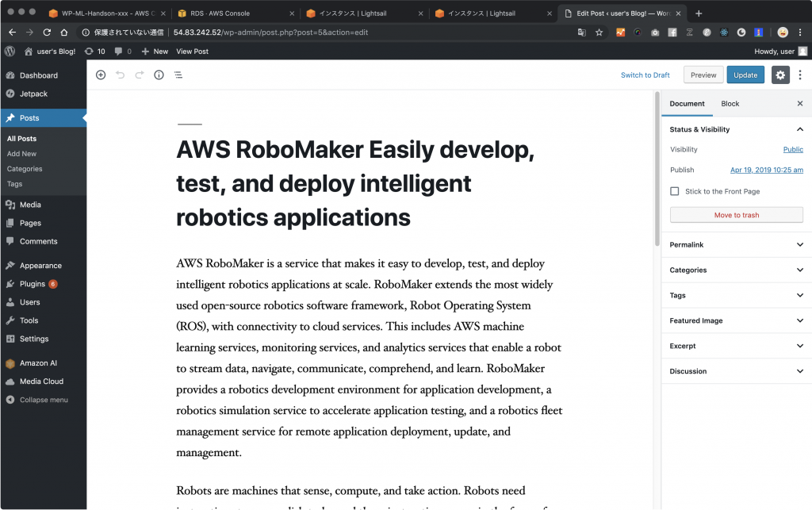The image size is (812, 510).
Task: Expand the Tags section in Document panel
Action: click(737, 295)
